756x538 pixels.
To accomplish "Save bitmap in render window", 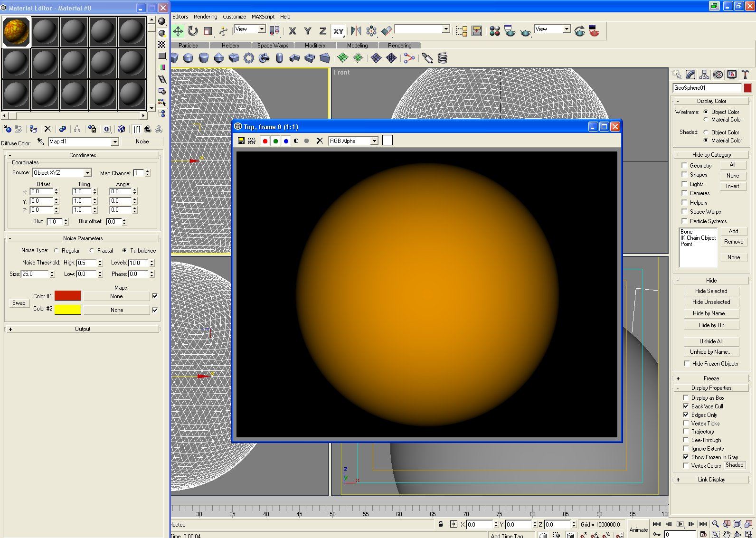I will [241, 141].
